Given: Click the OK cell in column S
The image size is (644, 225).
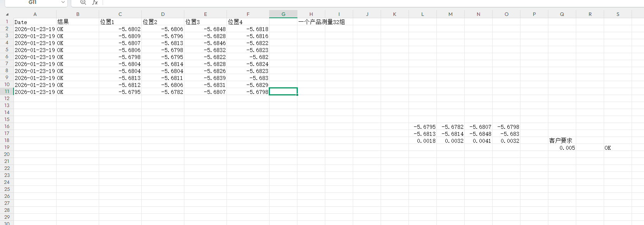Looking at the screenshot, I should point(618,148).
